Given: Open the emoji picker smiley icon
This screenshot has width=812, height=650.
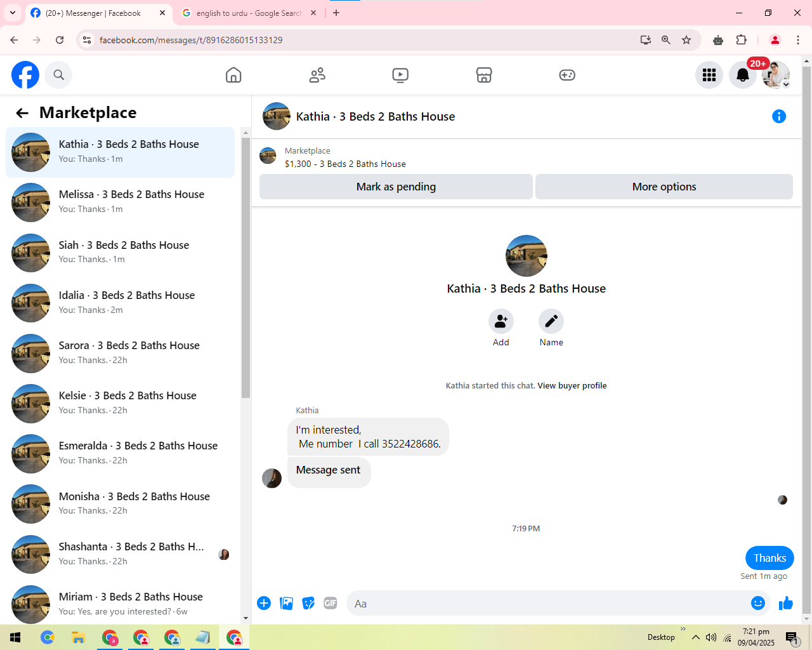Looking at the screenshot, I should [x=758, y=603].
